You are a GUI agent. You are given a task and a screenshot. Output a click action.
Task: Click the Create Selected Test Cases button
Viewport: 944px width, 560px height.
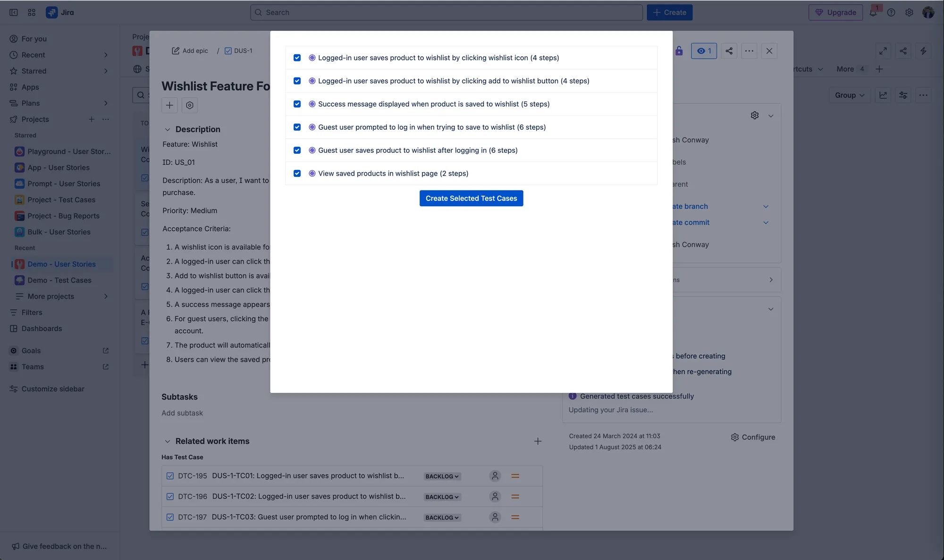coord(471,198)
